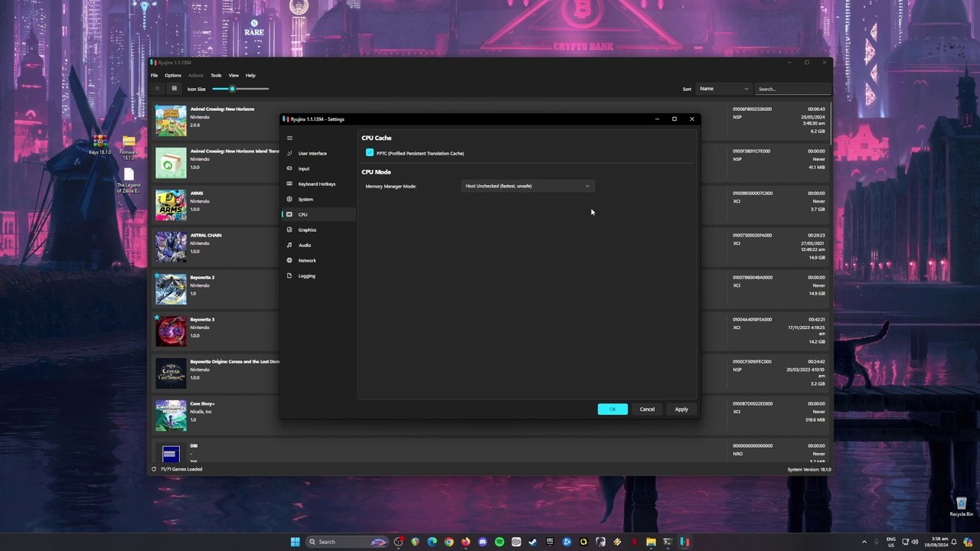Open the Input settings page

(x=304, y=168)
